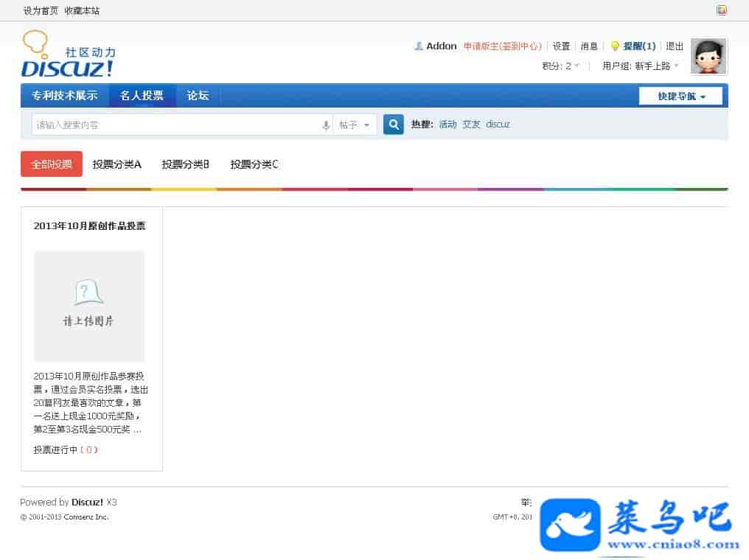
Task: Click the Comsenz Inc. footer link
Action: pos(86,517)
